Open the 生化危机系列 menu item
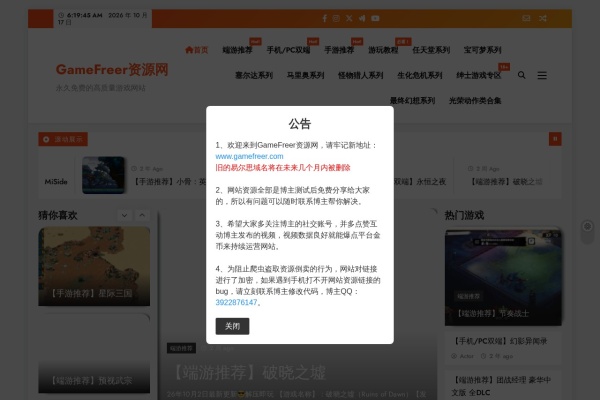The image size is (600, 400). (420, 75)
